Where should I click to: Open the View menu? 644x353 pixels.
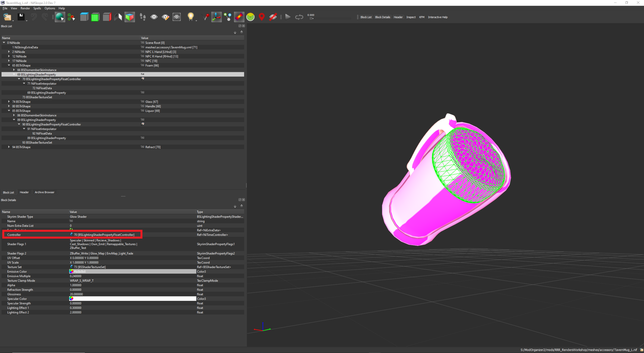pyautogui.click(x=14, y=8)
